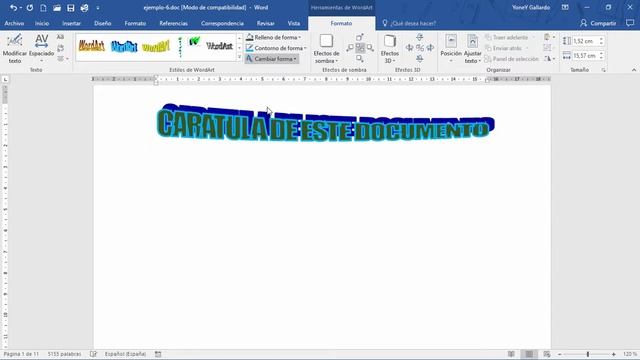Open the Rotate objects dropdown icon
The height and width of the screenshot is (360, 640).
click(x=549, y=59)
